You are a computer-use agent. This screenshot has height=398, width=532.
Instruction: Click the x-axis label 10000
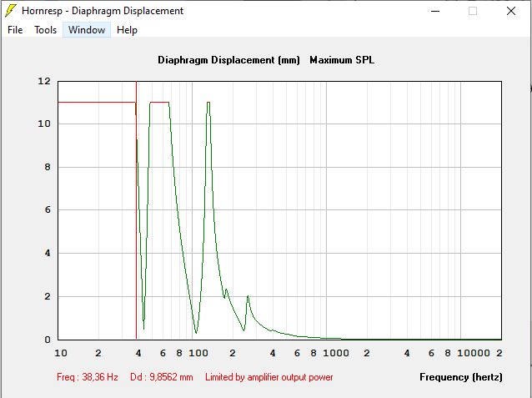pos(474,353)
